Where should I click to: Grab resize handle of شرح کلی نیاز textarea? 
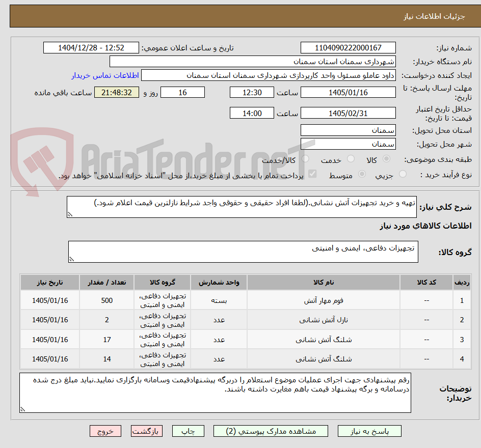pyautogui.click(x=70, y=214)
